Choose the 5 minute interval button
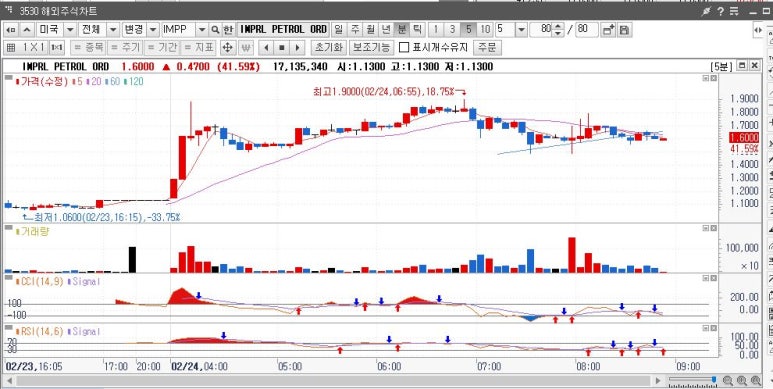 click(468, 30)
